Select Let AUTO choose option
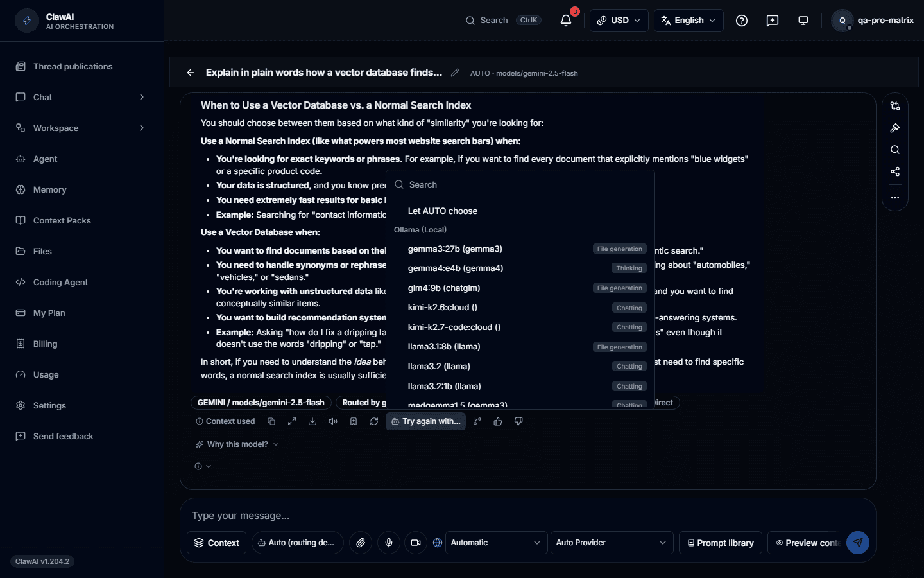Image resolution: width=924 pixels, height=578 pixels. tap(520, 211)
